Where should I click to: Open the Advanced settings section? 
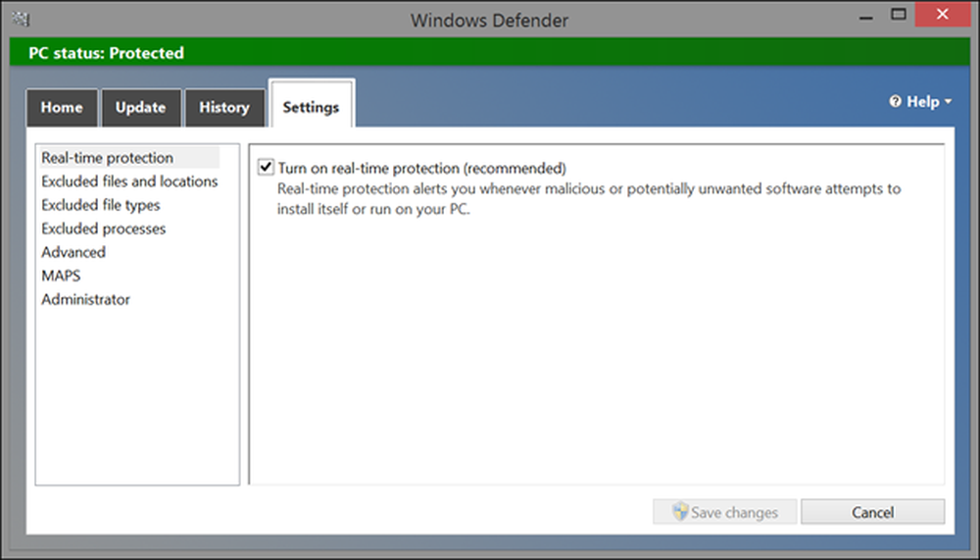(73, 252)
